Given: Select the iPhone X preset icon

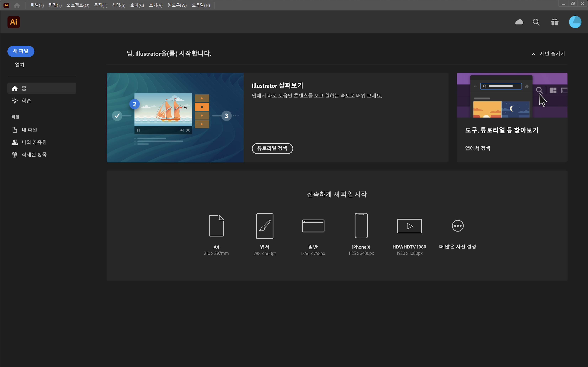Looking at the screenshot, I should (361, 226).
